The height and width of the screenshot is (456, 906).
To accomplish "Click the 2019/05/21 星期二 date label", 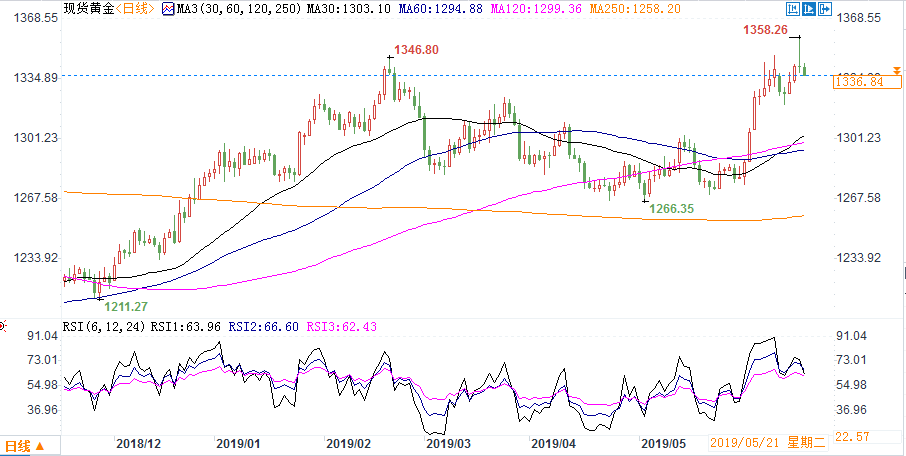I will tap(768, 444).
